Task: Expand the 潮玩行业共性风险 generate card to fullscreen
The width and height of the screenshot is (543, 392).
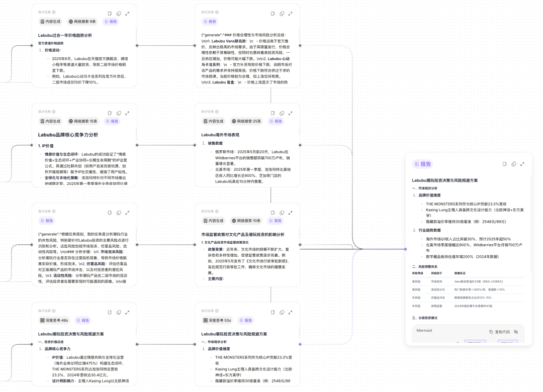Action: [127, 213]
